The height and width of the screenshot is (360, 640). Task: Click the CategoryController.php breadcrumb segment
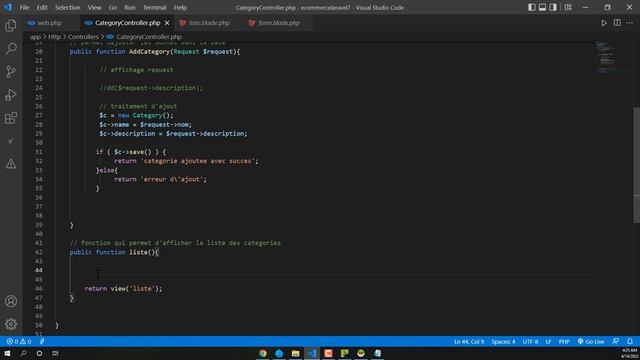click(149, 37)
